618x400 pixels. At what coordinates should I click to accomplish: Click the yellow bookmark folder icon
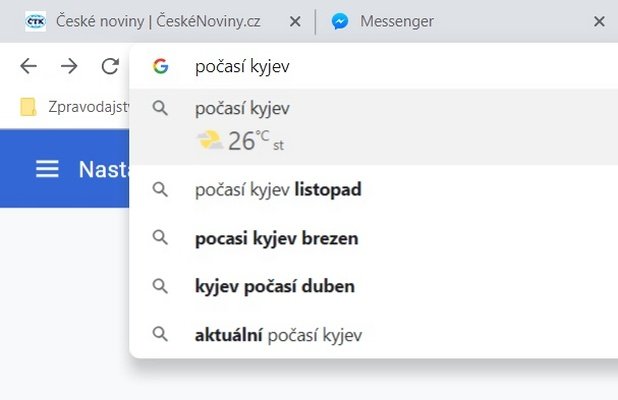[x=28, y=107]
